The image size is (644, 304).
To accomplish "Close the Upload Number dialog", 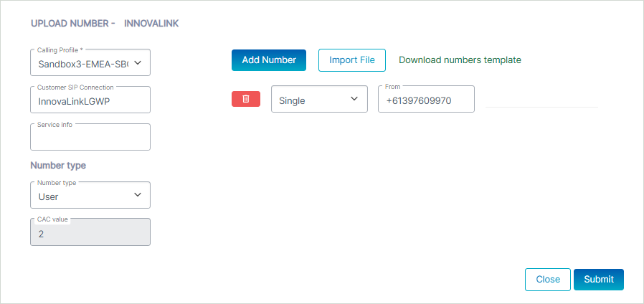I will coord(548,280).
